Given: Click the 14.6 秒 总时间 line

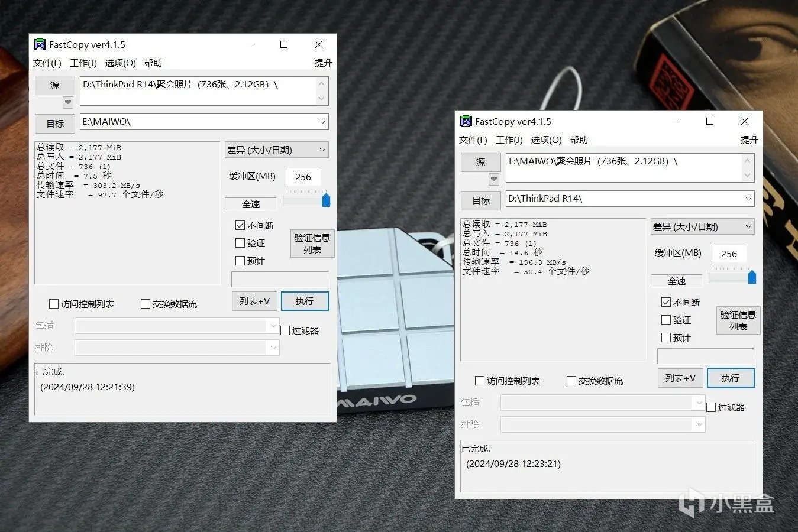Looking at the screenshot, I should (502, 252).
